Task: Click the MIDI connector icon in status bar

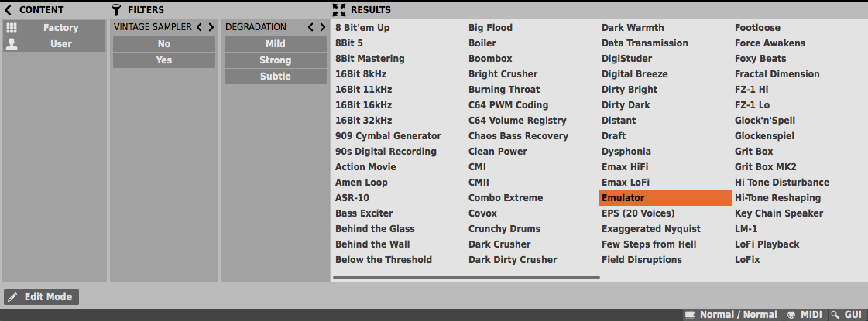Action: (x=791, y=315)
